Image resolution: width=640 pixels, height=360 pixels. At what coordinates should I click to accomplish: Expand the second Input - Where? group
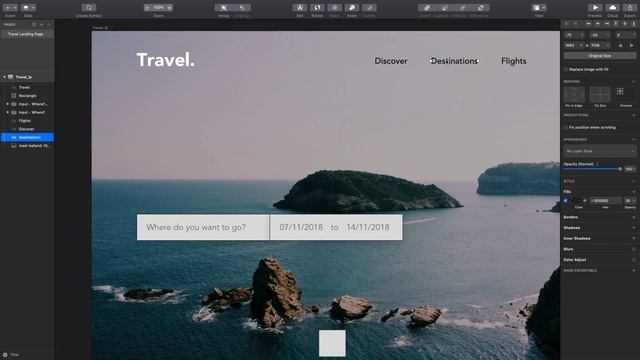point(7,112)
